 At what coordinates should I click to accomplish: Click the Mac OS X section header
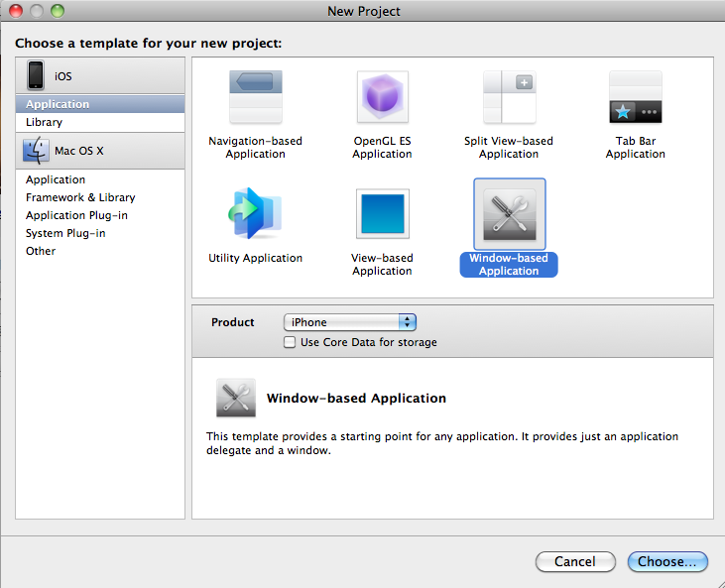click(100, 151)
